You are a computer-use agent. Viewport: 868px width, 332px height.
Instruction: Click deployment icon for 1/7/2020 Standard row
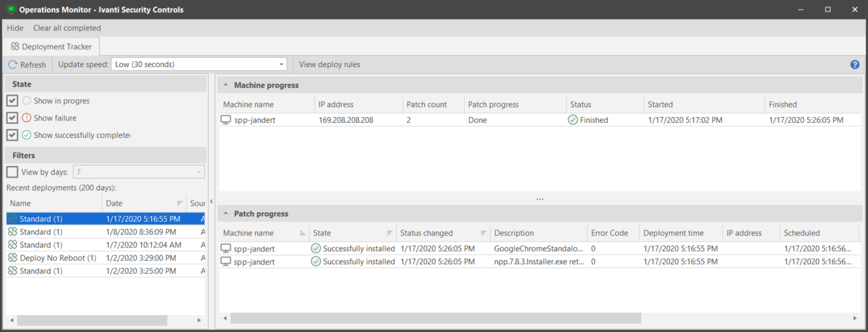[x=12, y=245]
